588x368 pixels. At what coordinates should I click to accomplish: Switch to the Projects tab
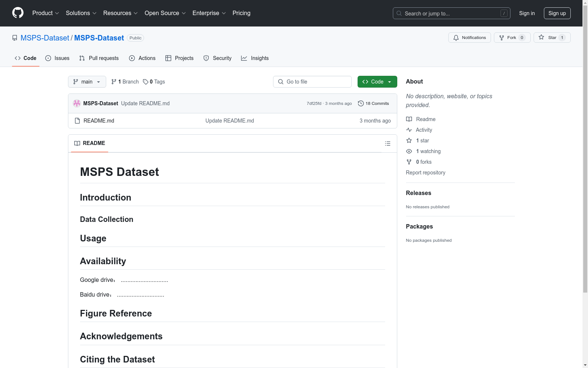pos(179,58)
